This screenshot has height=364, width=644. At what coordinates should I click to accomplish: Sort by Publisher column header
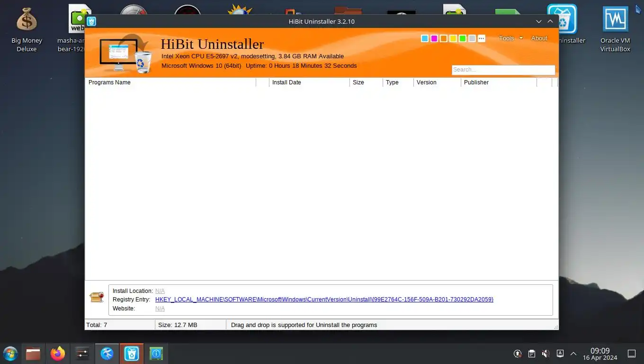[x=499, y=82]
